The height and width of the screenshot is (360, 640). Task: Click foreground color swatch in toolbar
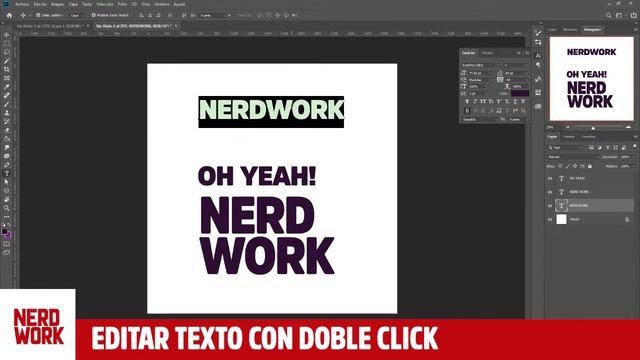pyautogui.click(x=4, y=232)
